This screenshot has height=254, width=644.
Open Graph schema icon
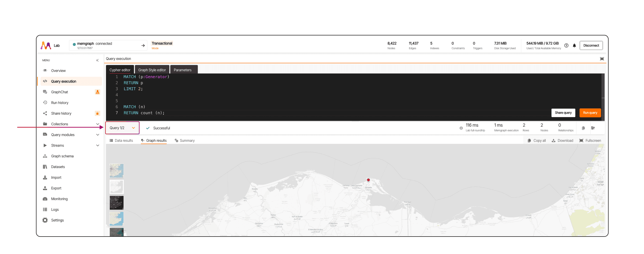click(x=45, y=156)
